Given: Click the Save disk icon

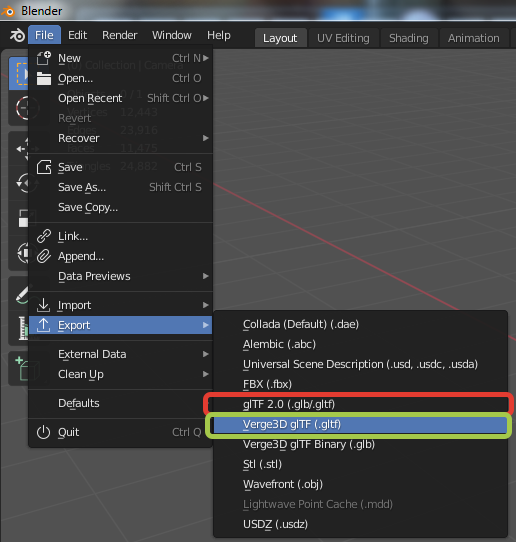Looking at the screenshot, I should click(x=44, y=167).
